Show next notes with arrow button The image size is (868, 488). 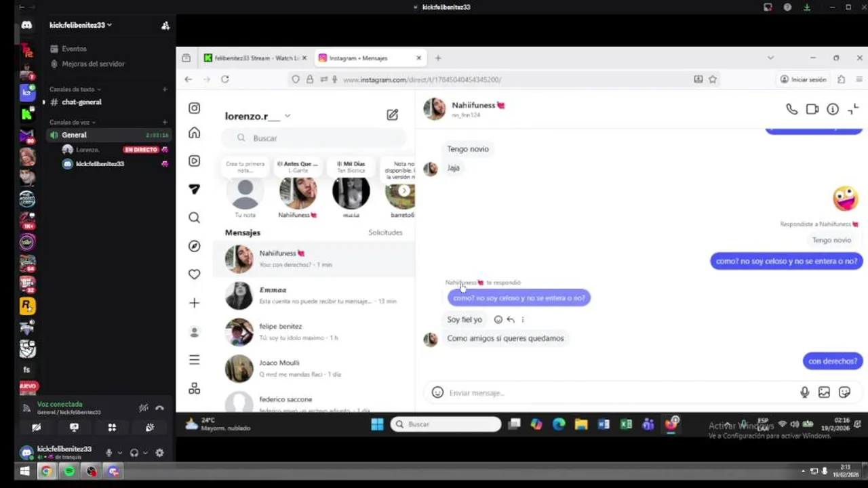point(404,191)
